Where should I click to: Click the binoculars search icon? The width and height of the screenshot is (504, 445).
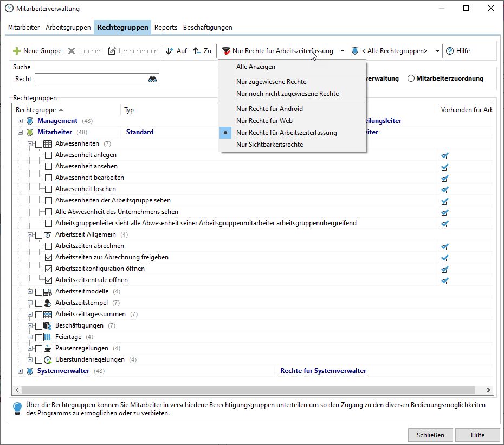(152, 80)
